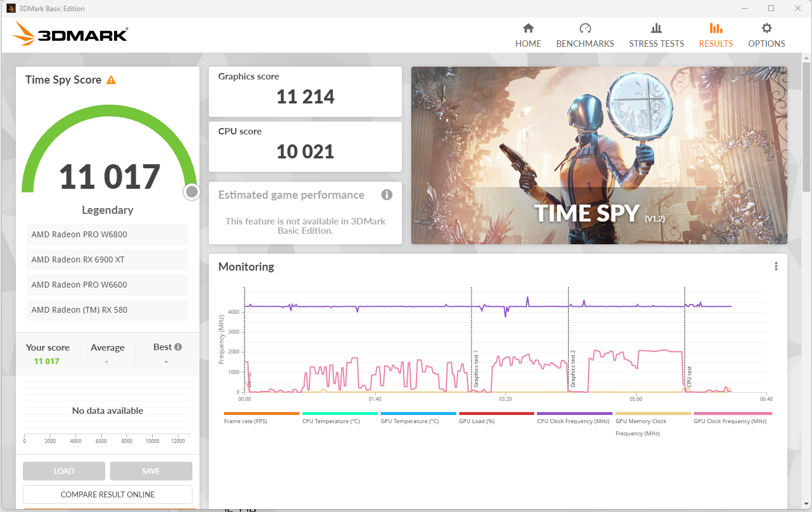812x512 pixels.
Task: Click the feature not available message
Action: [305, 226]
